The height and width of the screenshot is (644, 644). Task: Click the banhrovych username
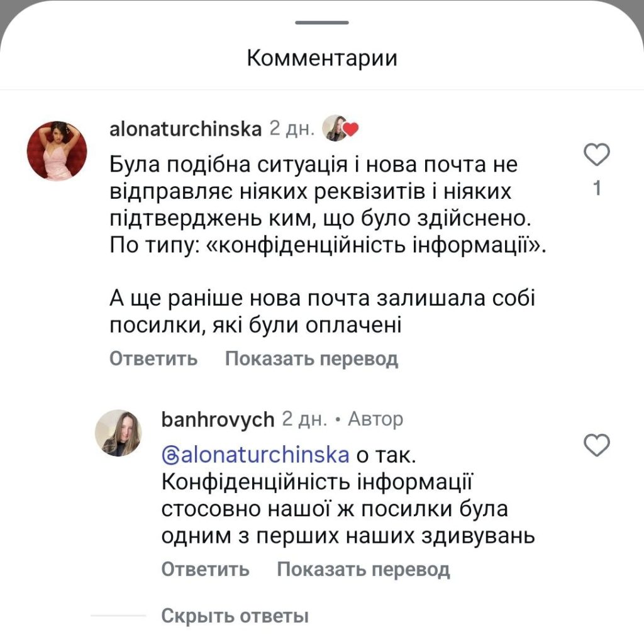pyautogui.click(x=218, y=419)
